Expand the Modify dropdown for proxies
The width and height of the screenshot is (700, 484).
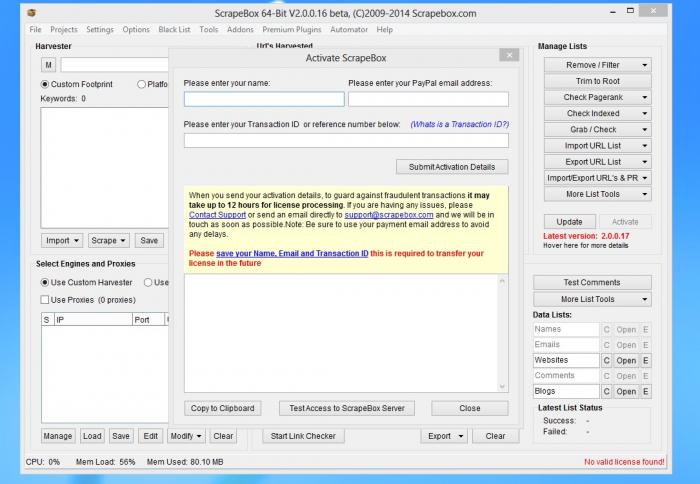(x=186, y=436)
